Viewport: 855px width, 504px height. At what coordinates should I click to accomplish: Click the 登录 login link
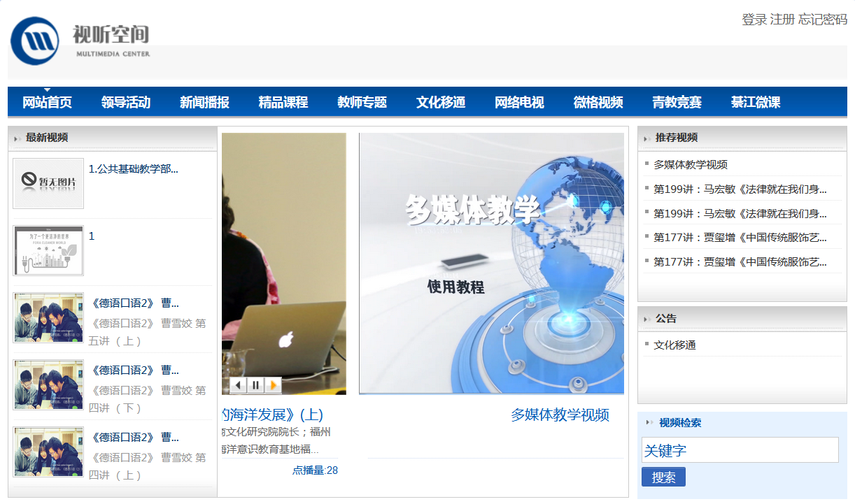pyautogui.click(x=754, y=20)
